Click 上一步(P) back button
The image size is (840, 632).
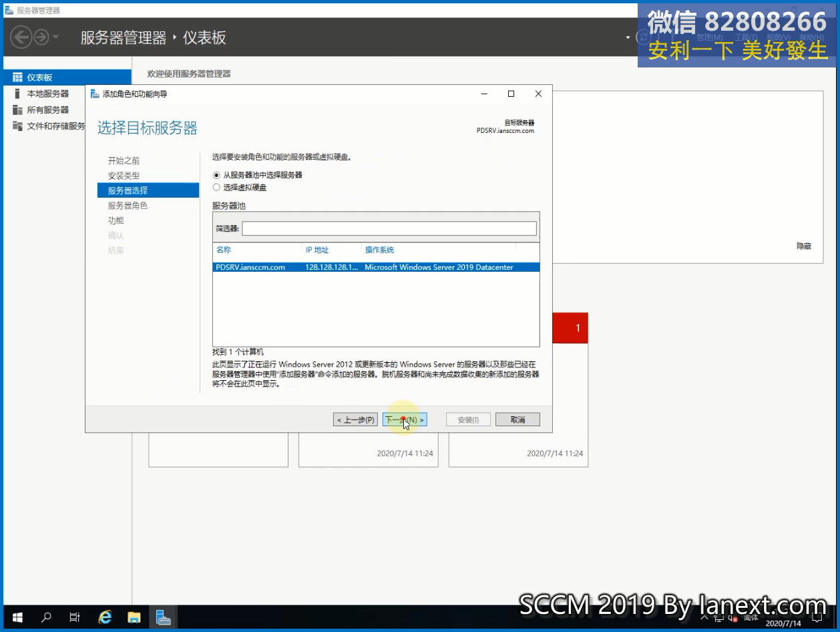tap(355, 420)
